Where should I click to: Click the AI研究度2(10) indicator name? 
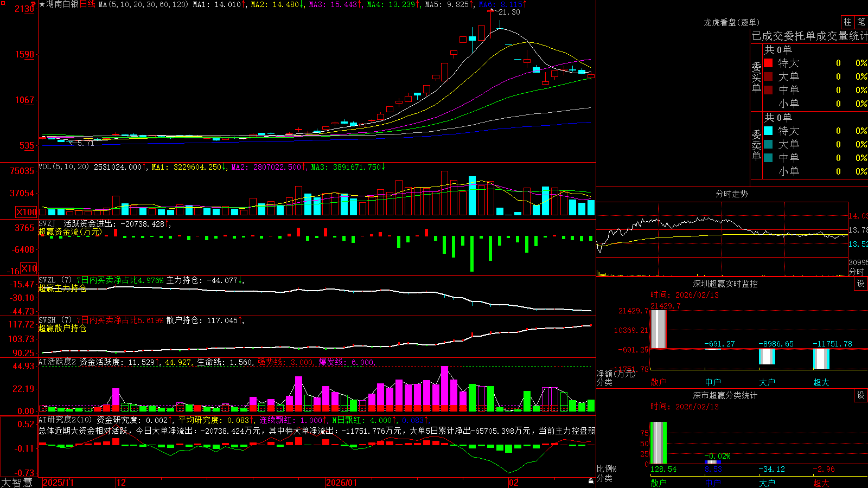pos(65,420)
